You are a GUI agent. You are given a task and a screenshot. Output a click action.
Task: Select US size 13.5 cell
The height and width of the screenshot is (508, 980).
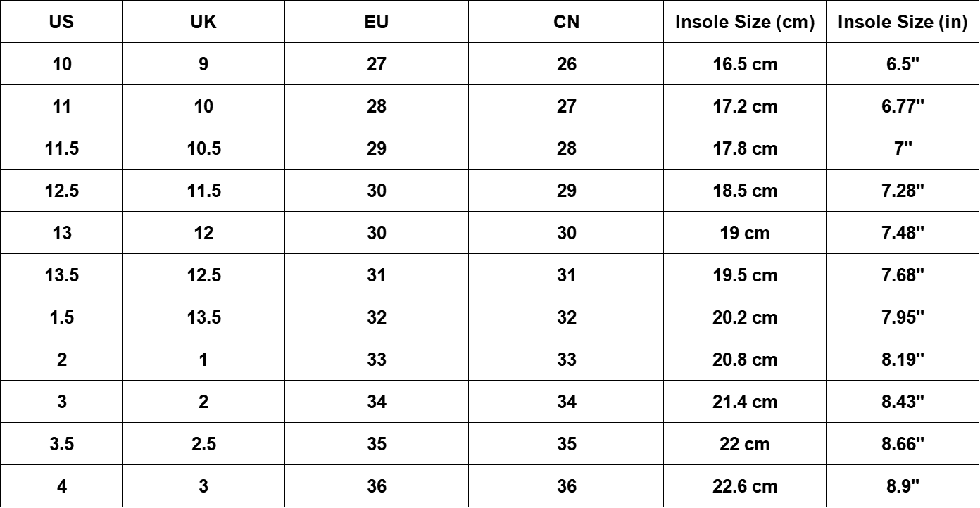click(62, 275)
